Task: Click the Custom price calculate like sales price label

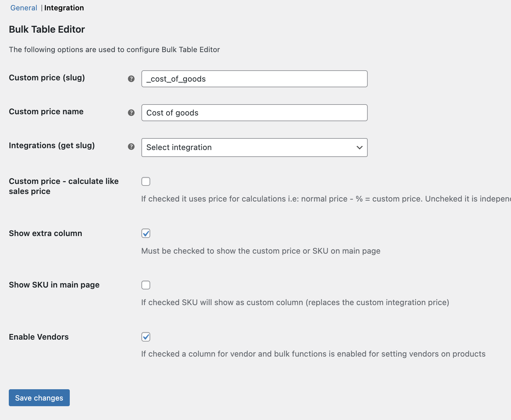Action: (x=64, y=186)
